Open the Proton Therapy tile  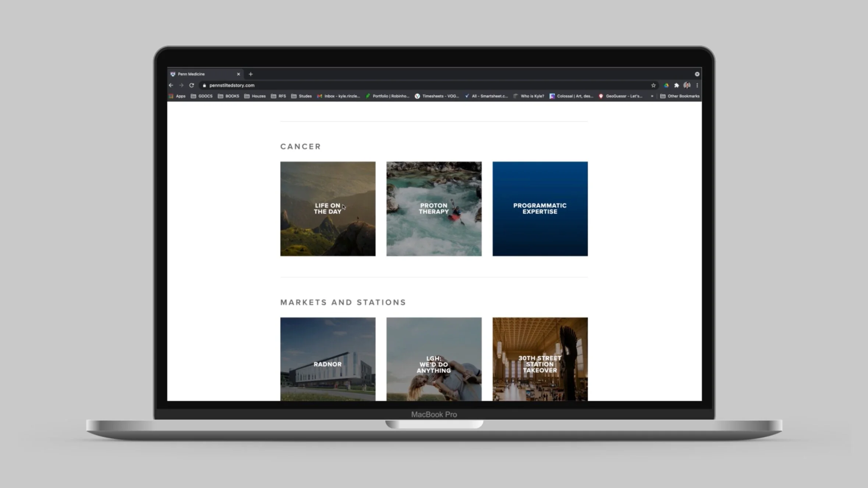434,209
